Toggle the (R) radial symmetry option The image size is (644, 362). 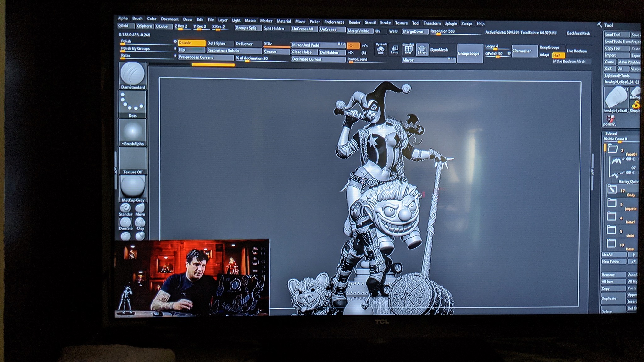(x=364, y=53)
